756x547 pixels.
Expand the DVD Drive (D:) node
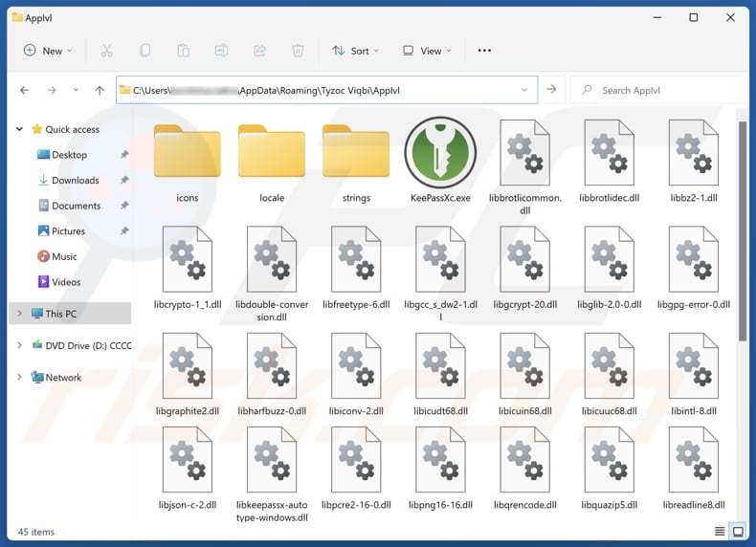(19, 345)
